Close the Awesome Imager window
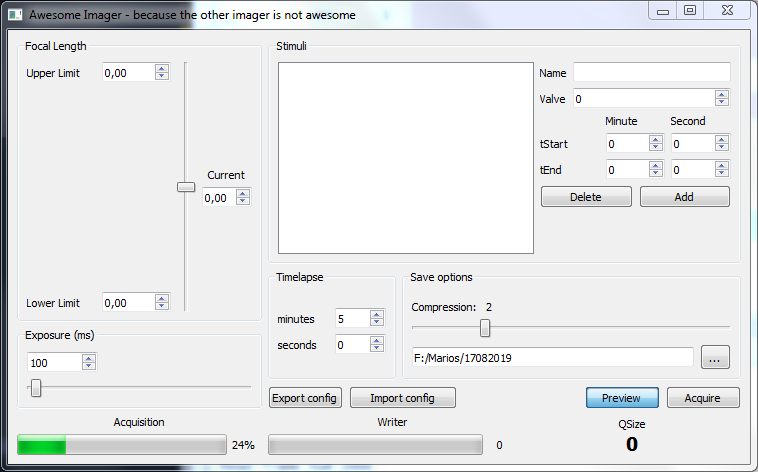The width and height of the screenshot is (758, 472). click(x=727, y=11)
